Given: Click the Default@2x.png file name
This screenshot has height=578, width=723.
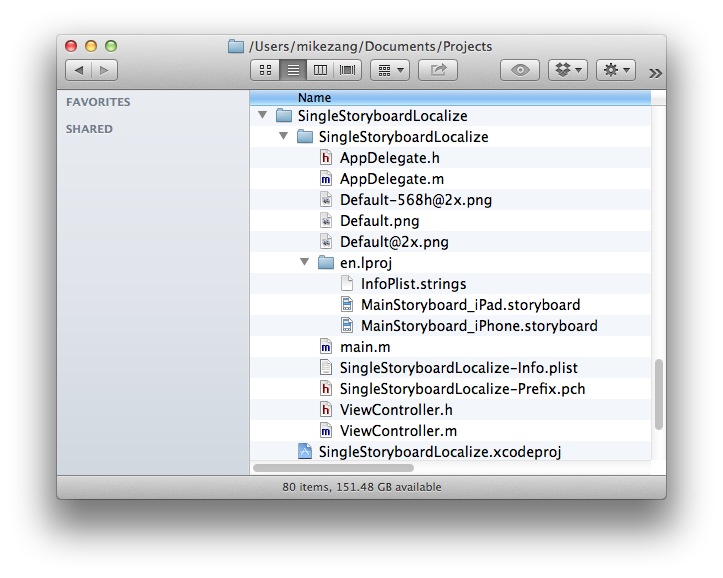Looking at the screenshot, I should pos(394,242).
